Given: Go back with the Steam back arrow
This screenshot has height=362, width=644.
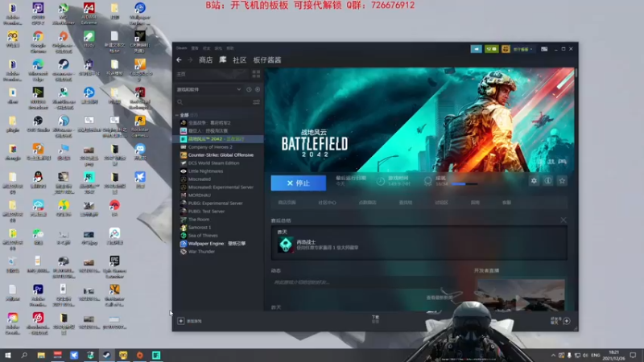Looking at the screenshot, I should (179, 60).
